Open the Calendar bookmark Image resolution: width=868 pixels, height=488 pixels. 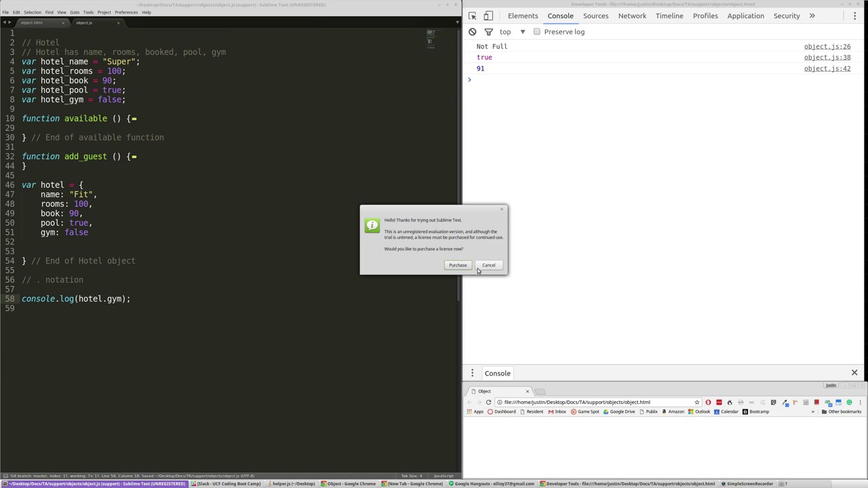[726, 411]
